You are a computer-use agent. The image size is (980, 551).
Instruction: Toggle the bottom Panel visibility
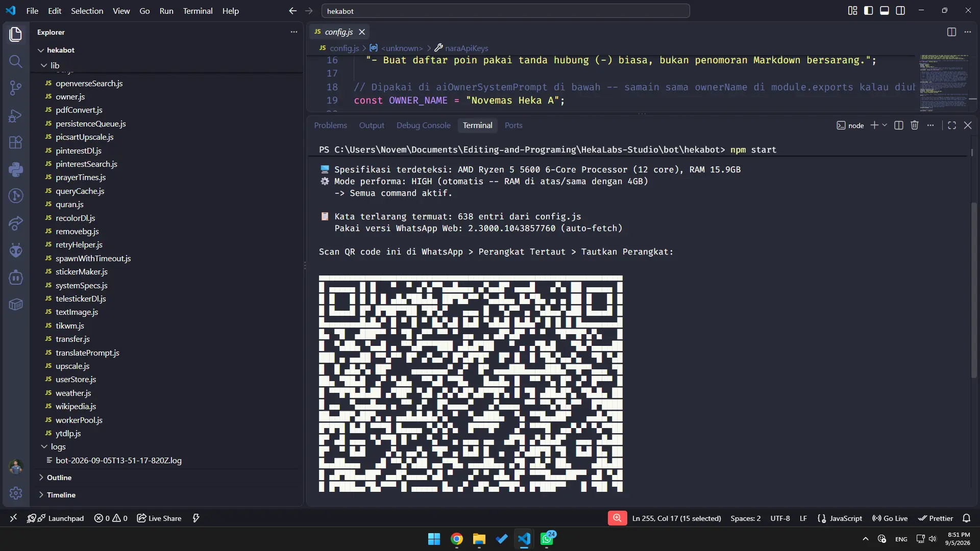(x=885, y=11)
